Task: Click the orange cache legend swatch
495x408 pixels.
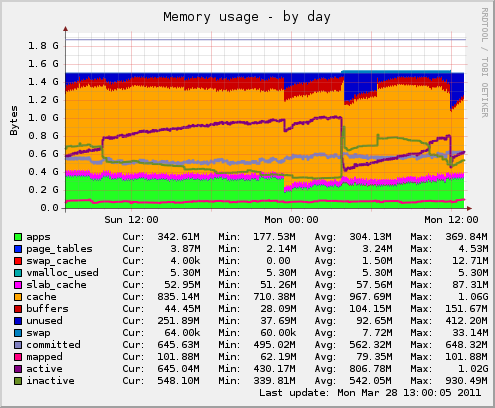Action: point(18,297)
